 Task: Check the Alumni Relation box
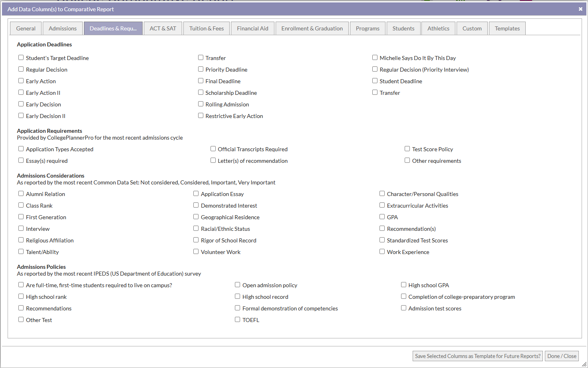[21, 194]
